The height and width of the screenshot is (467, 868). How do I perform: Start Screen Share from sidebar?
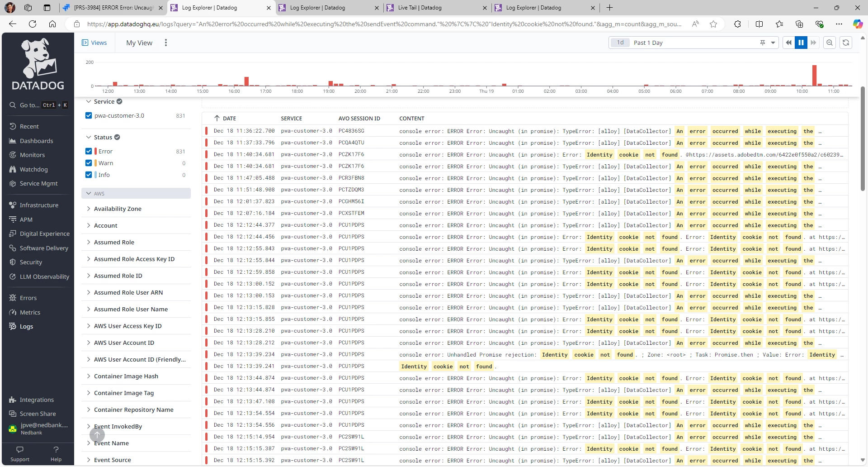click(x=38, y=414)
